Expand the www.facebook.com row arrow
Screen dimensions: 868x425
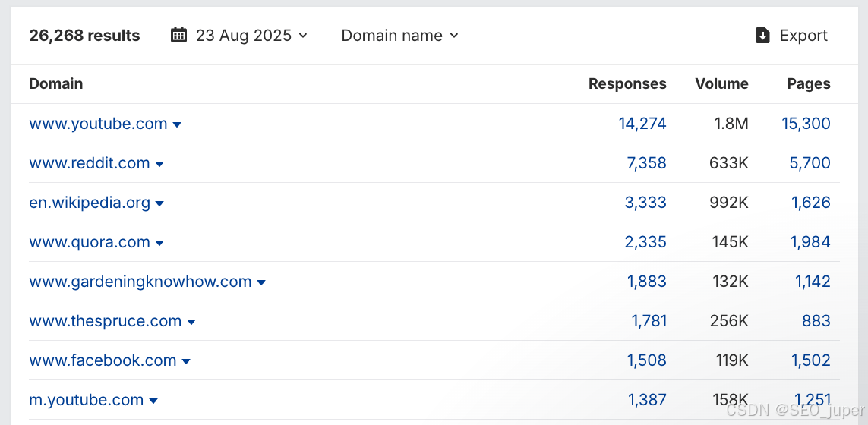186,361
